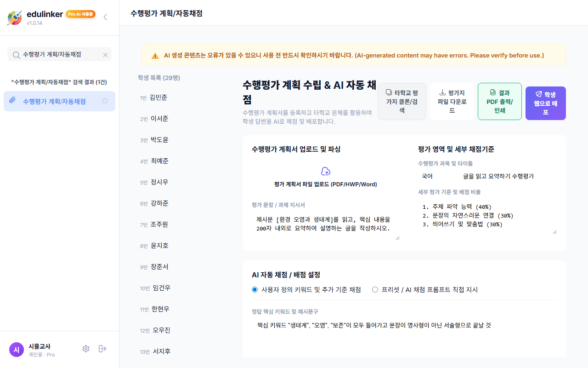Screen dimensions: 588x368
Task: Select 사용자 정의 키워드 및 추가 기준 채점
Action: click(306, 290)
